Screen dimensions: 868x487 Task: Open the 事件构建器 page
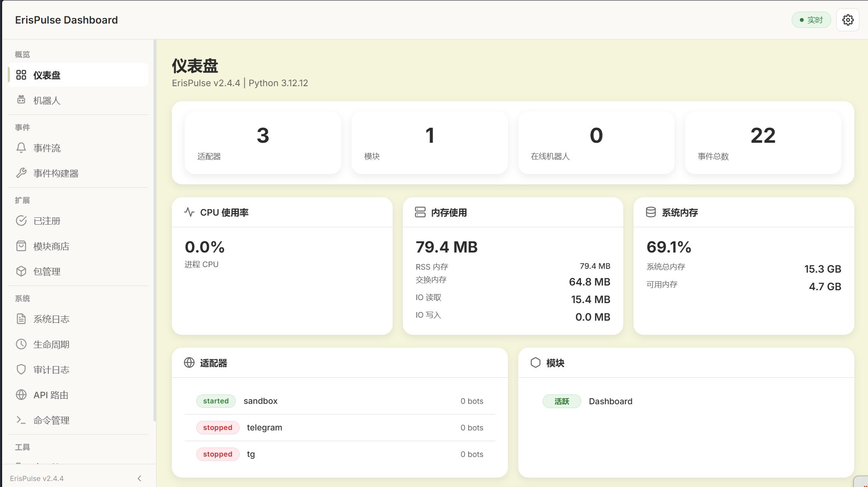click(78, 173)
